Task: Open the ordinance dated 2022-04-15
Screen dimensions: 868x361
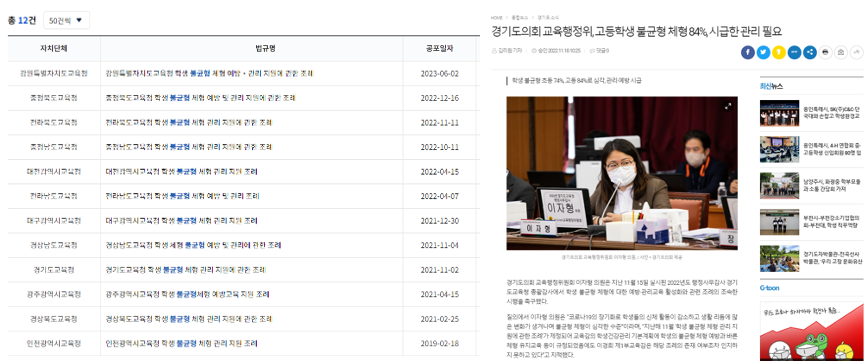Action: 181,172
